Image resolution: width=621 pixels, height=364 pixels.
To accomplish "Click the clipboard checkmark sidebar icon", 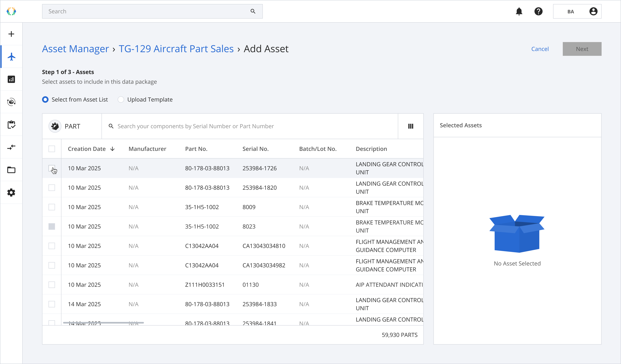I will pyautogui.click(x=11, y=125).
